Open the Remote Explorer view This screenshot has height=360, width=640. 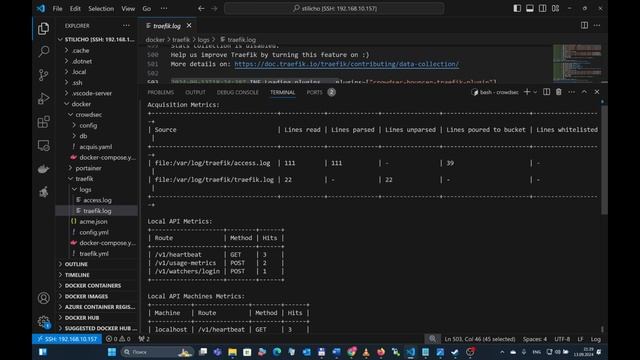pos(43,145)
